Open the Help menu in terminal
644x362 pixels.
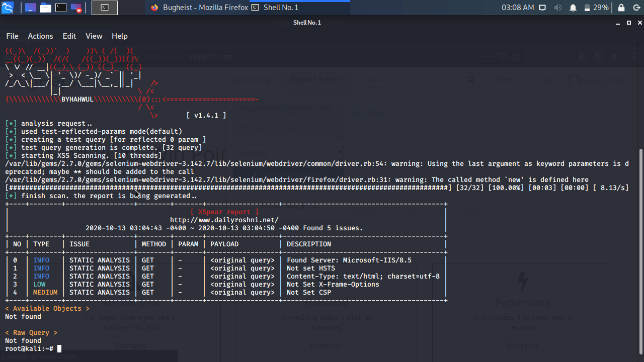click(x=120, y=36)
